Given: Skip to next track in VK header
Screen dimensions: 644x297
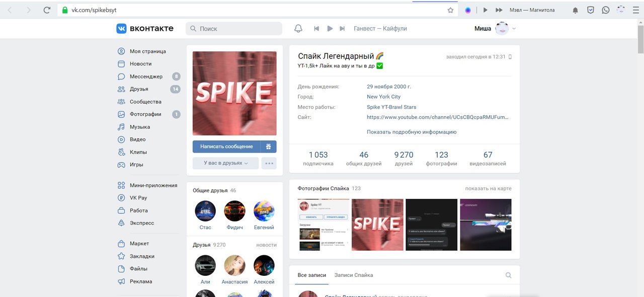Looking at the screenshot, I should 342,29.
